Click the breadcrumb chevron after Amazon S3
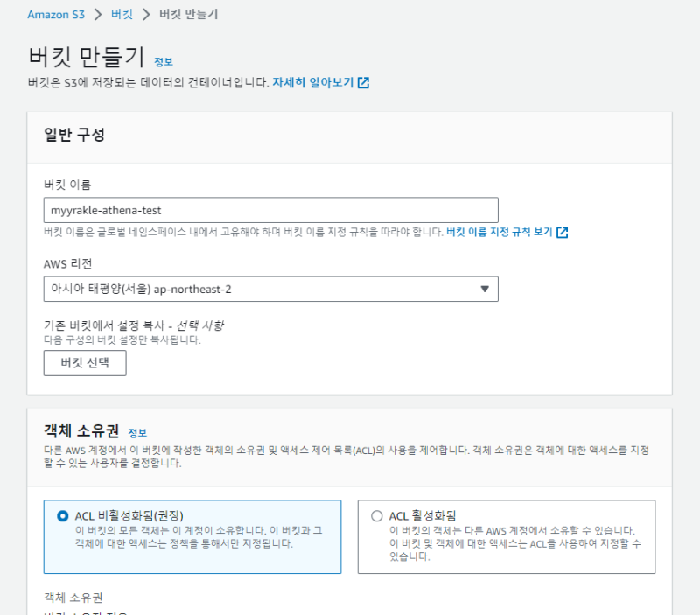The height and width of the screenshot is (615, 700). tap(99, 15)
